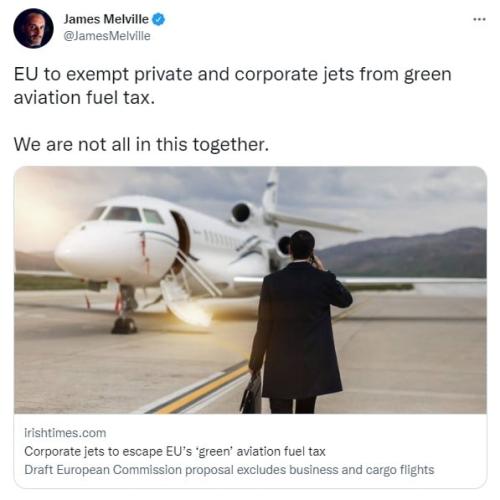Click the 'We are not all in this together' line
The image size is (500, 500).
click(141, 144)
